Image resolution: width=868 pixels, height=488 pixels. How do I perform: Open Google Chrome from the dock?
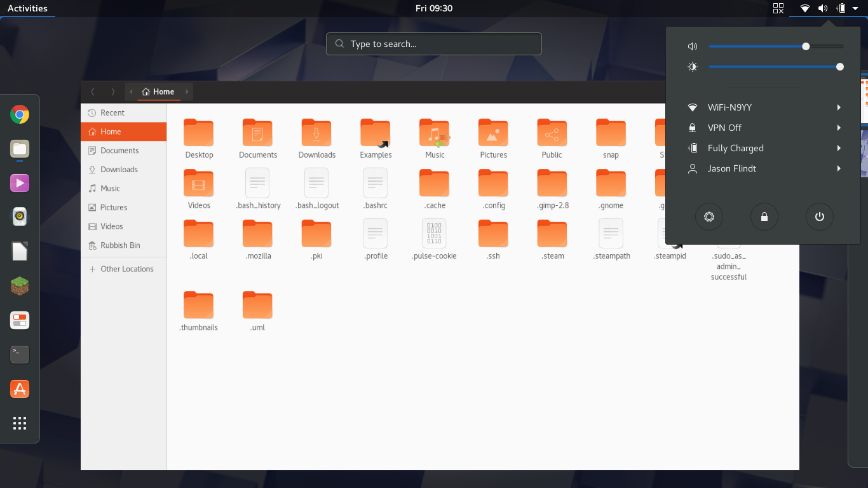(19, 114)
